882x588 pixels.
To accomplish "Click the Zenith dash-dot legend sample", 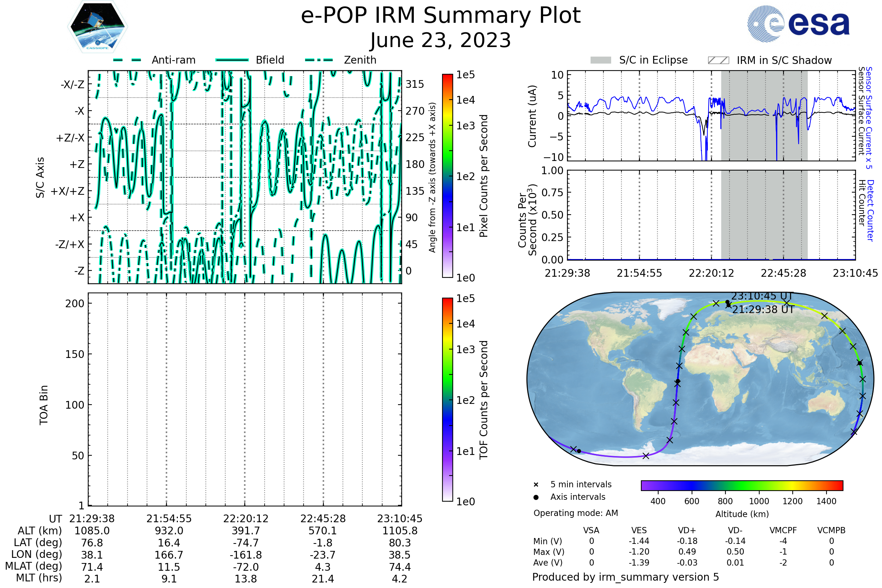I will coord(319,60).
